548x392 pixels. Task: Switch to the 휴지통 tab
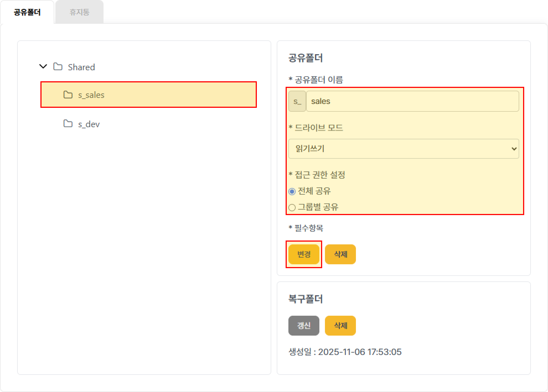click(79, 12)
